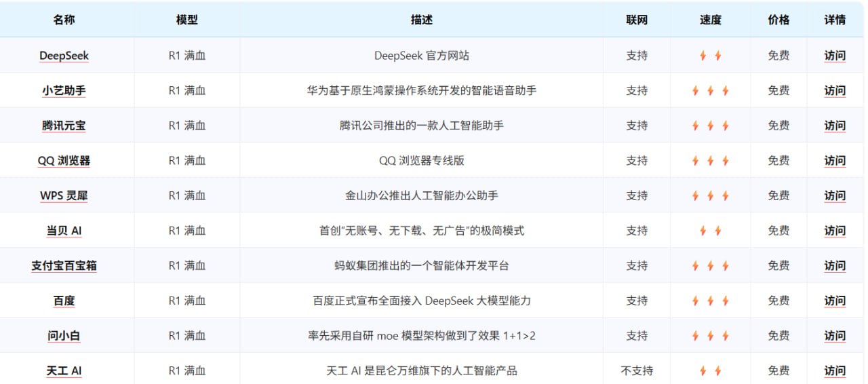Click 'R1 满血' in the 天工 AI row
Image resolution: width=868 pixels, height=384 pixels.
[x=186, y=371]
